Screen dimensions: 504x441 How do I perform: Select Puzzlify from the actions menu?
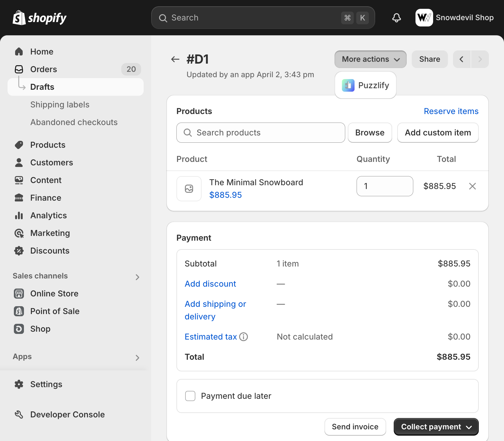coord(365,85)
